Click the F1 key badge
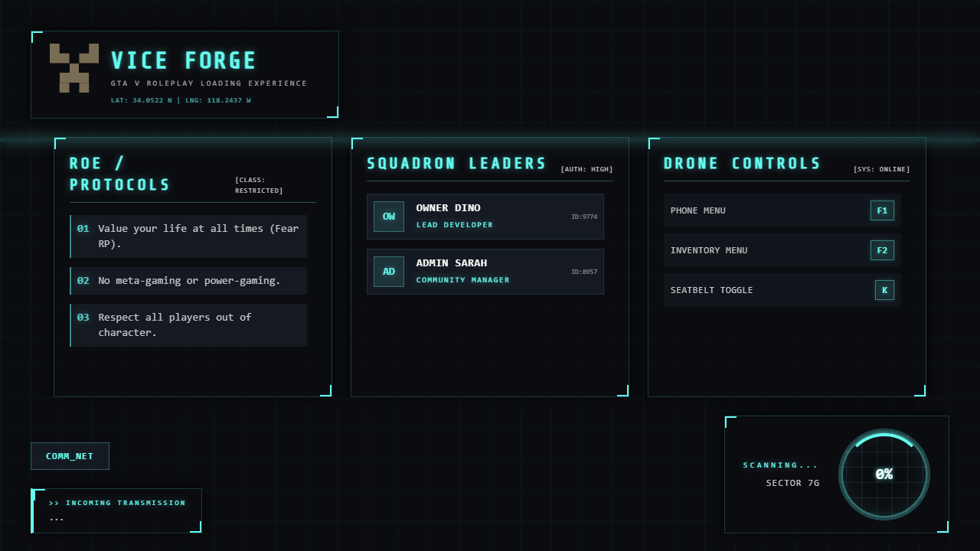 (882, 210)
